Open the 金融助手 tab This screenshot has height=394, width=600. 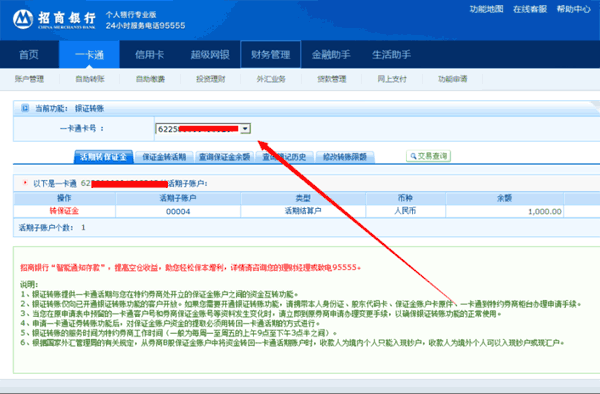(331, 55)
